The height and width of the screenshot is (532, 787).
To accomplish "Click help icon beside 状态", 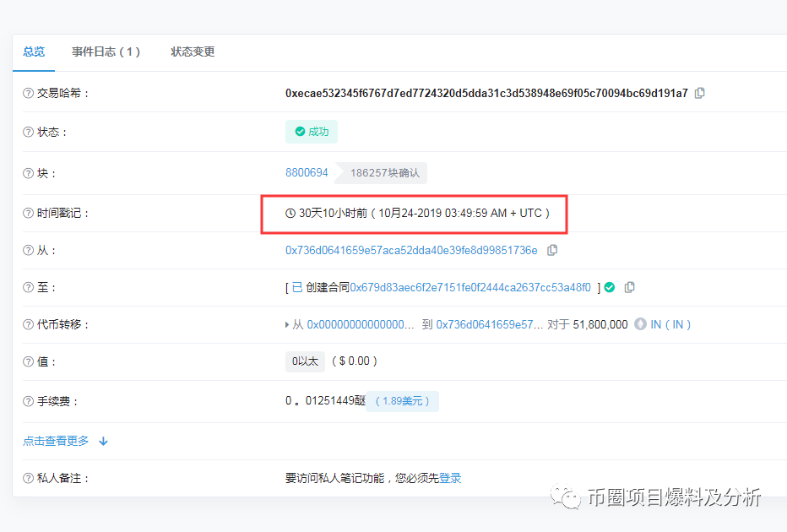I will pos(28,132).
